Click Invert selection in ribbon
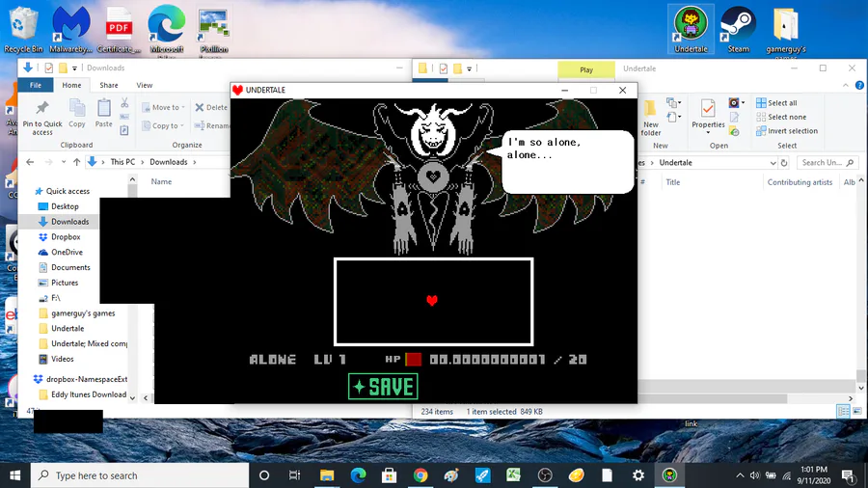The image size is (868, 488). coord(787,131)
